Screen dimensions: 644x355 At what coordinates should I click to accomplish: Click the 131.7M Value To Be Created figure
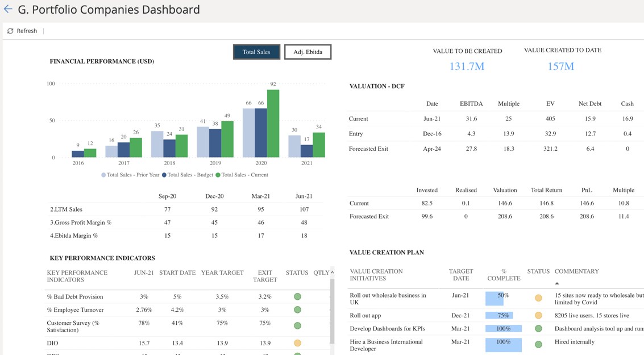(467, 67)
